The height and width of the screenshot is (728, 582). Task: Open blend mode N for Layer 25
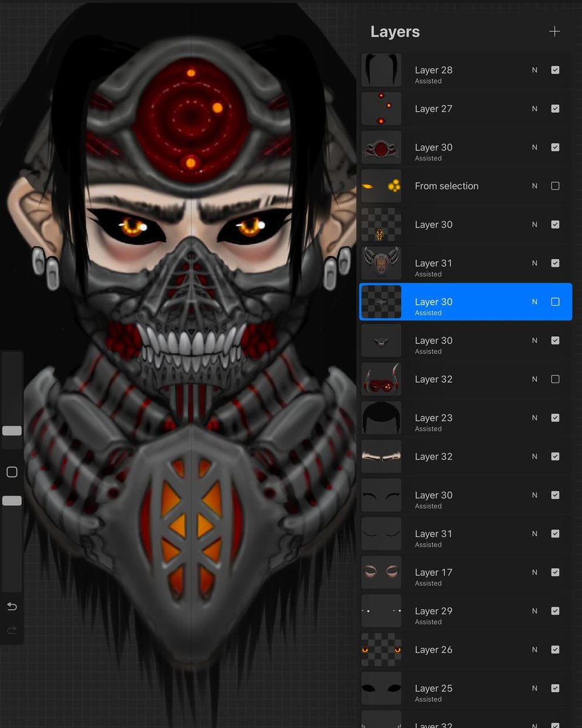[x=535, y=688]
